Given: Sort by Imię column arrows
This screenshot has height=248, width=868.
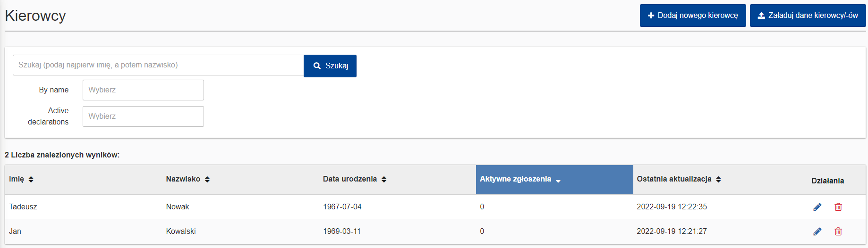Looking at the screenshot, I should 31,179.
